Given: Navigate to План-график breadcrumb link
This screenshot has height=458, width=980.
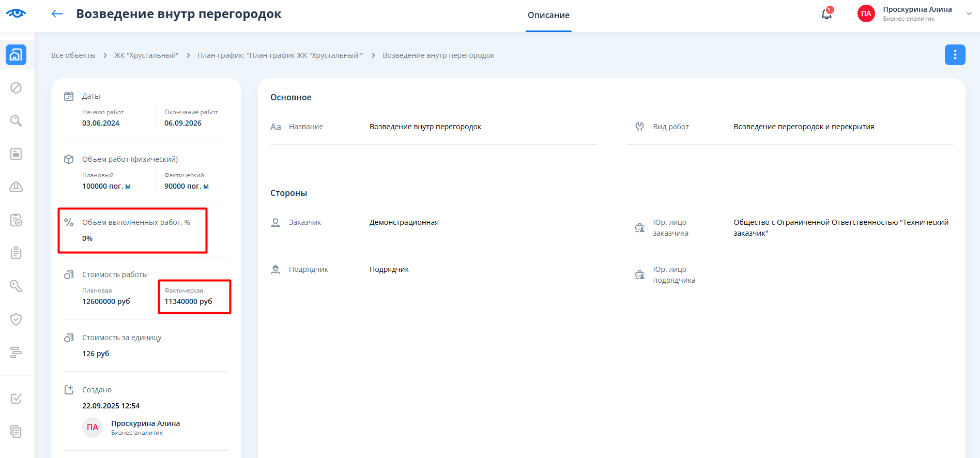Looking at the screenshot, I should tap(280, 55).
